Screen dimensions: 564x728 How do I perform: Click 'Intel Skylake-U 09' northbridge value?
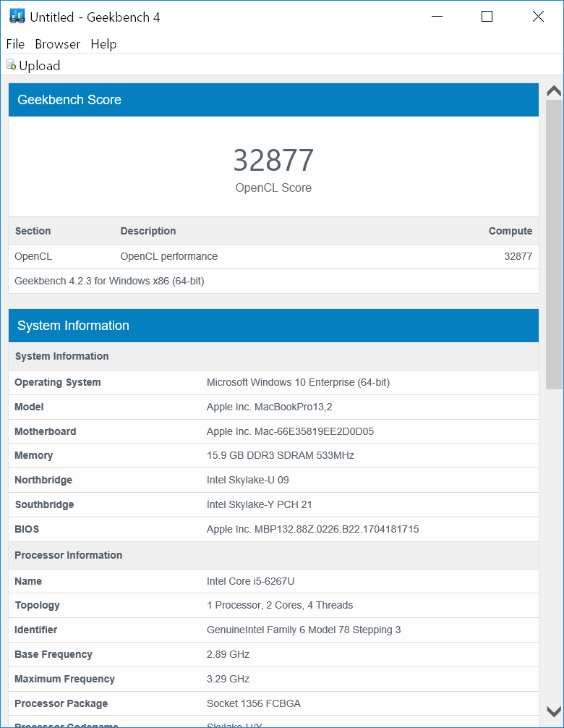tap(248, 480)
